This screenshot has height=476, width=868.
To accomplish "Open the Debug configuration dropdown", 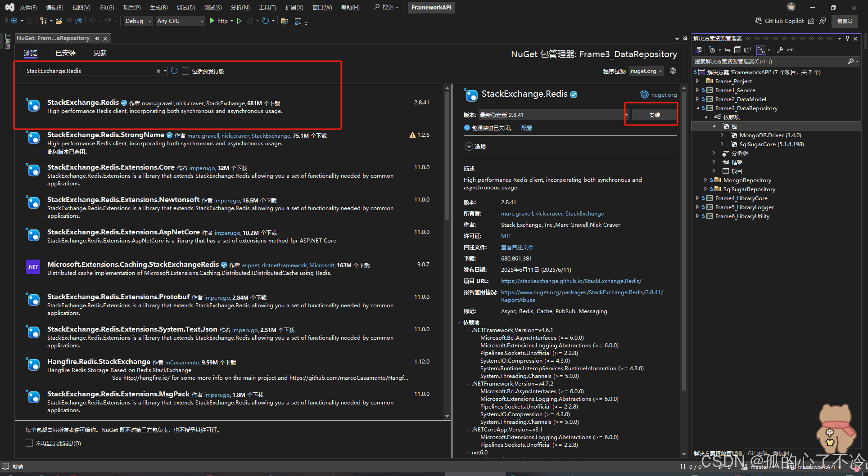I will click(x=138, y=21).
